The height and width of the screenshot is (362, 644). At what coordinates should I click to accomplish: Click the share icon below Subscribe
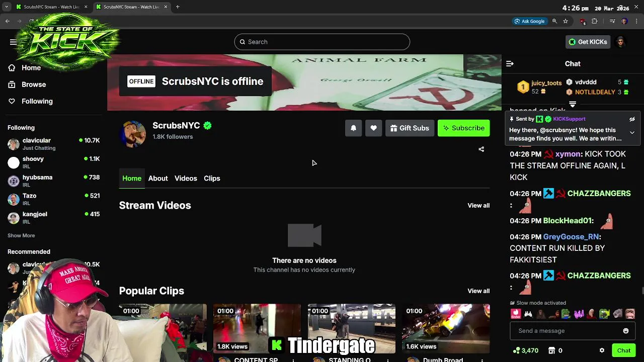(481, 149)
